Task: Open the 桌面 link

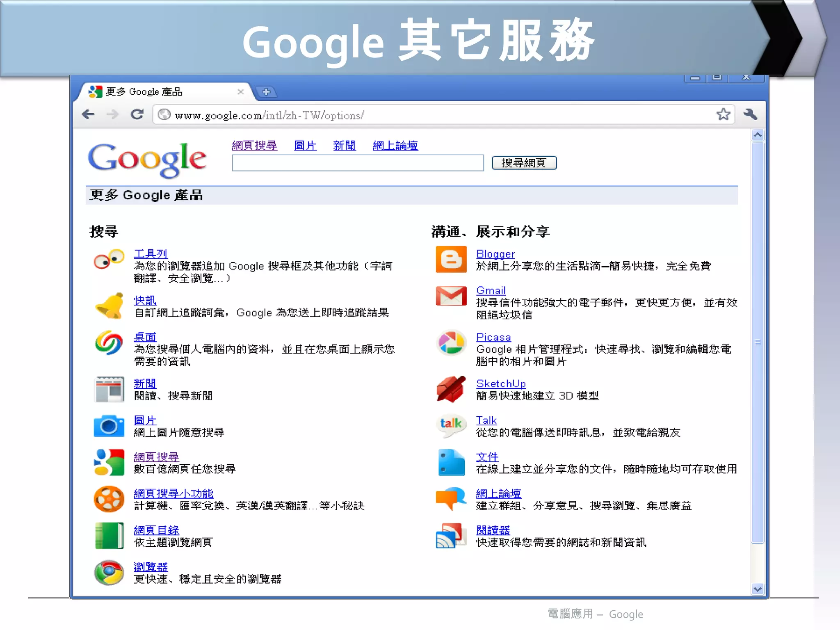Action: [145, 337]
